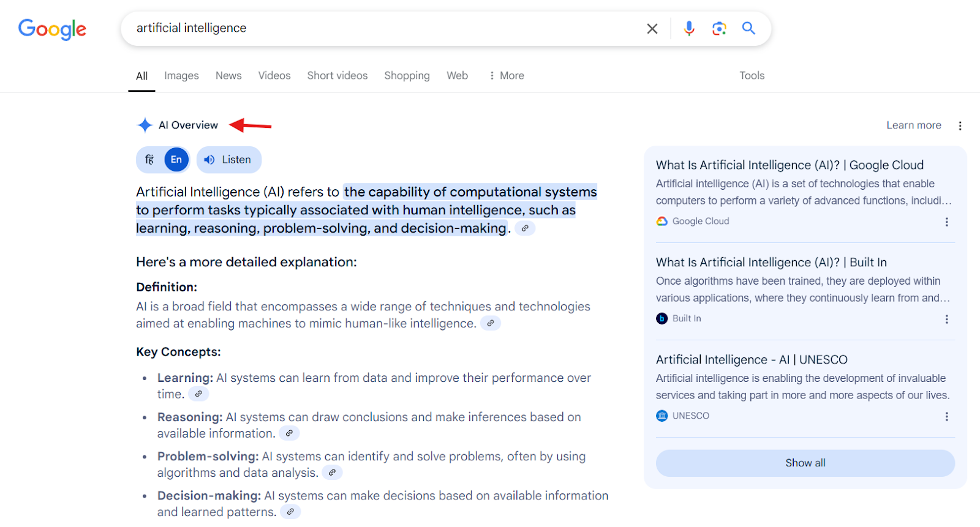
Task: Click the bold 'Problem-solving:' bullet label
Action: click(208, 457)
